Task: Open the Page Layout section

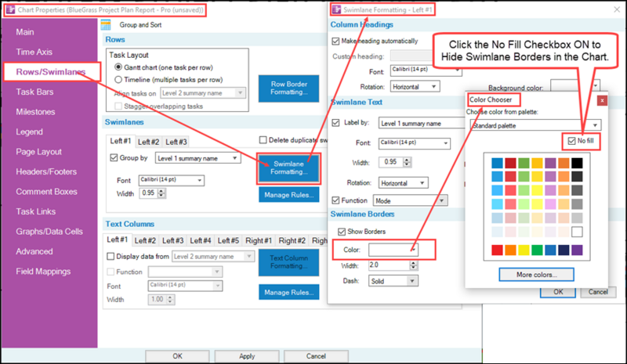Action: coord(38,152)
